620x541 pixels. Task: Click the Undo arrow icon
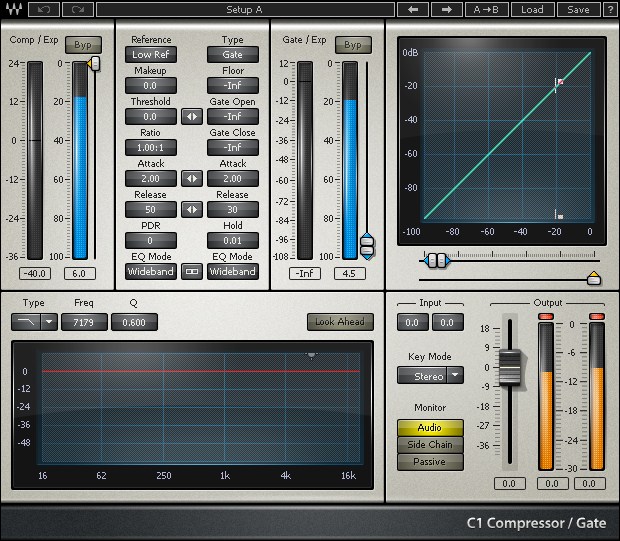pyautogui.click(x=46, y=10)
